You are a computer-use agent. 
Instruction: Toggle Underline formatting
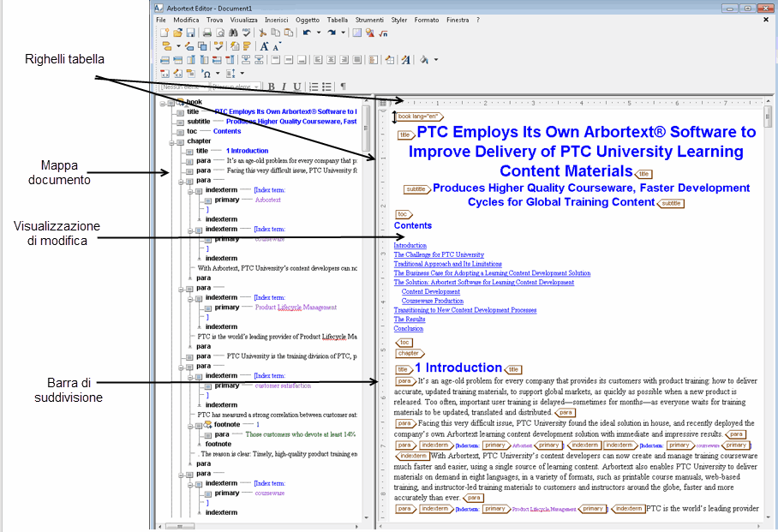click(296, 87)
